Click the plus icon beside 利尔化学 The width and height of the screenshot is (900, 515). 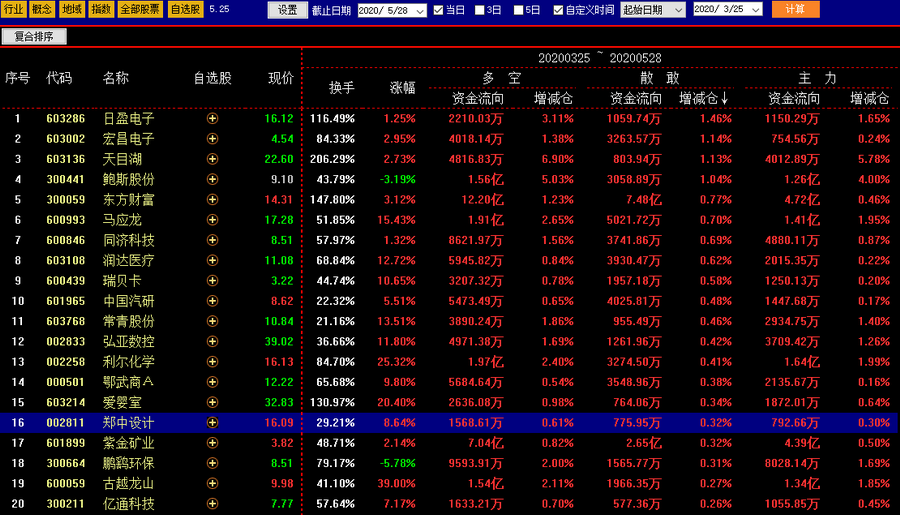(212, 362)
